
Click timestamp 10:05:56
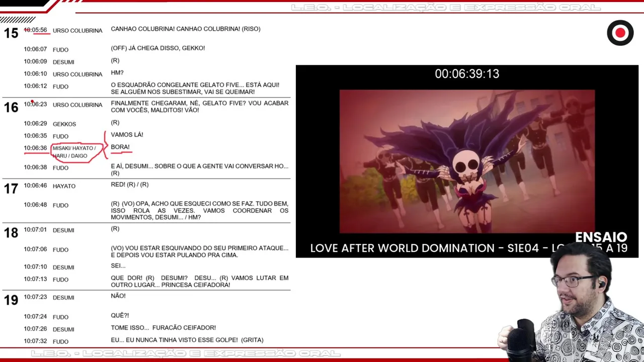(35, 30)
